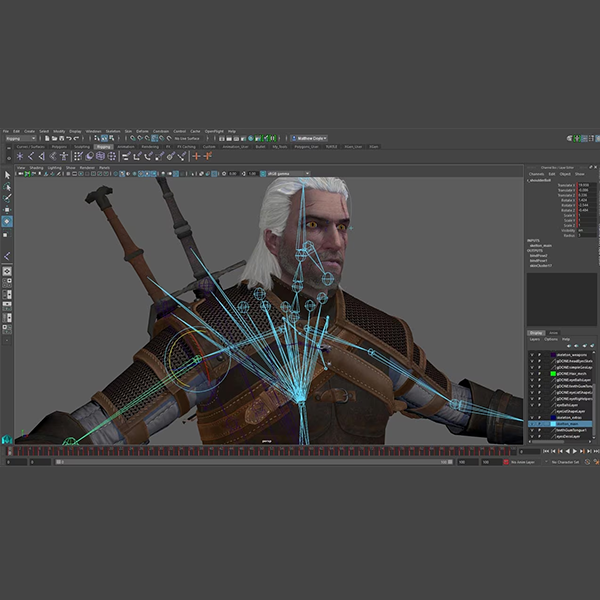Viewport: 600px width, 600px height.
Task: Open the Matthew Doyle workspace dropdown
Action: [309, 138]
